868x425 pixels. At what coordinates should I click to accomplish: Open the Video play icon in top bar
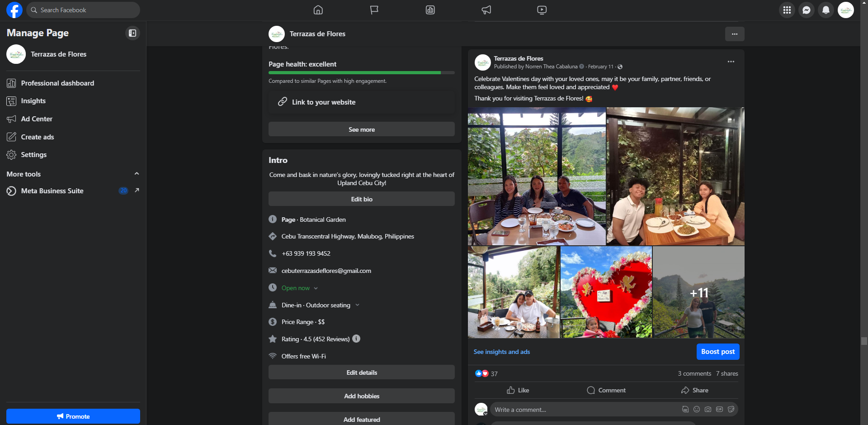[542, 10]
